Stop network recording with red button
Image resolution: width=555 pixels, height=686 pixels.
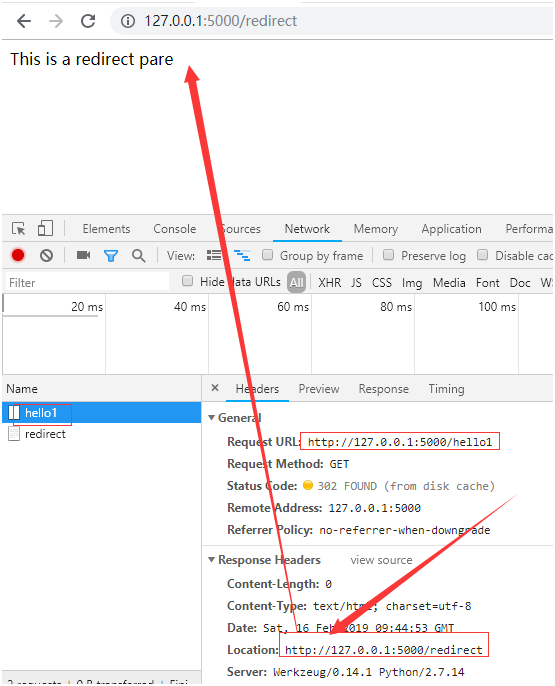pyautogui.click(x=18, y=255)
